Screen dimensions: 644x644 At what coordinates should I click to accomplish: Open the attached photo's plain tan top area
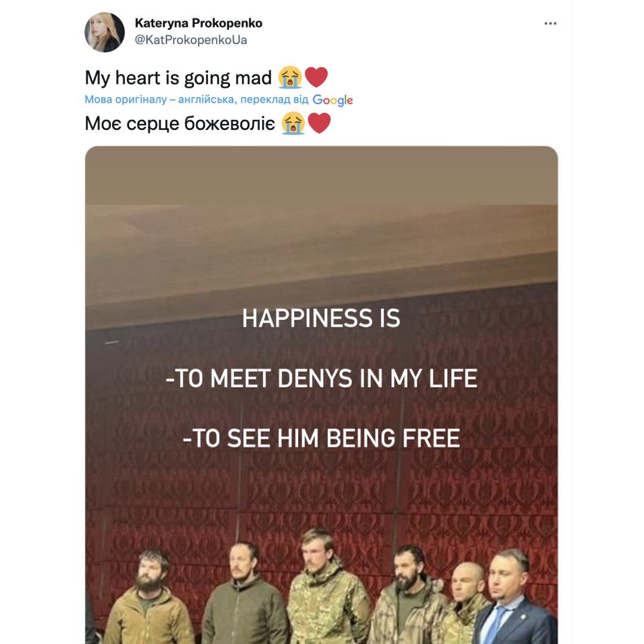(x=321, y=176)
